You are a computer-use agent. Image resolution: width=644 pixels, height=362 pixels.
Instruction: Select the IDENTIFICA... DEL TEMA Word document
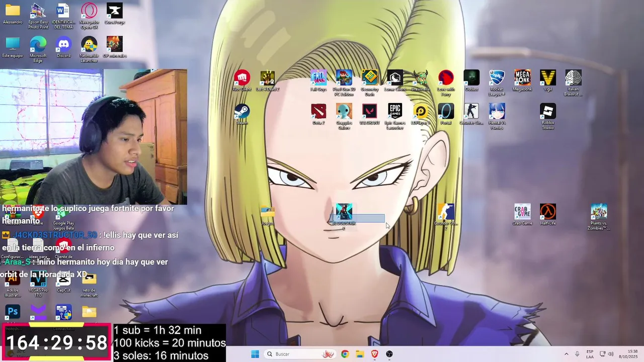pyautogui.click(x=63, y=16)
